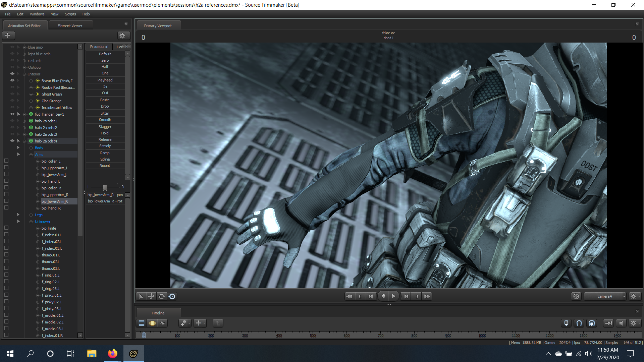Jump to first frame with rewind button
Viewport: 644px width, 362px height.
349,296
